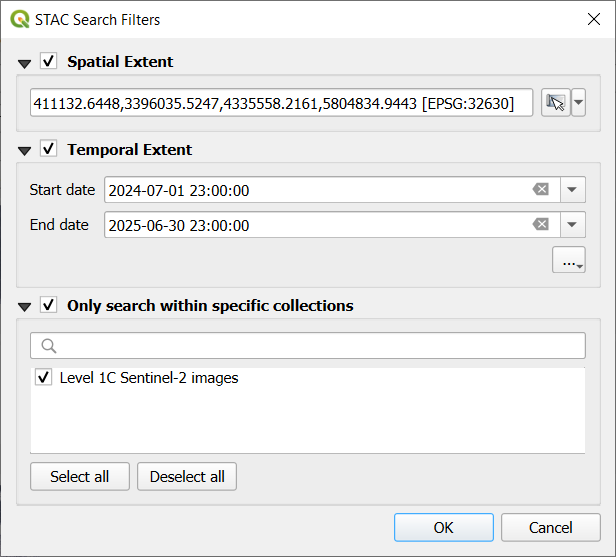Confirm filters with the OK button
The width and height of the screenshot is (616, 557).
(443, 528)
